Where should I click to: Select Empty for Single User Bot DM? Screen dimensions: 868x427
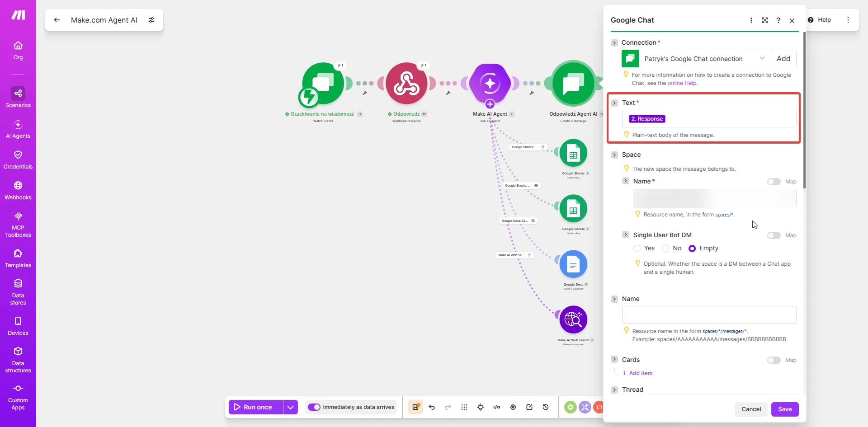692,249
